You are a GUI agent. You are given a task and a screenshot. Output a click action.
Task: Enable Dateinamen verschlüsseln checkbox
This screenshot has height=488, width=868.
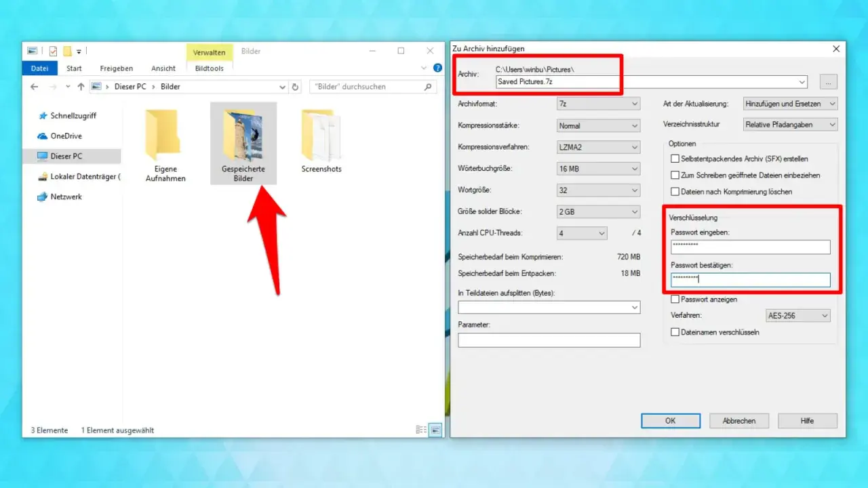pyautogui.click(x=675, y=332)
